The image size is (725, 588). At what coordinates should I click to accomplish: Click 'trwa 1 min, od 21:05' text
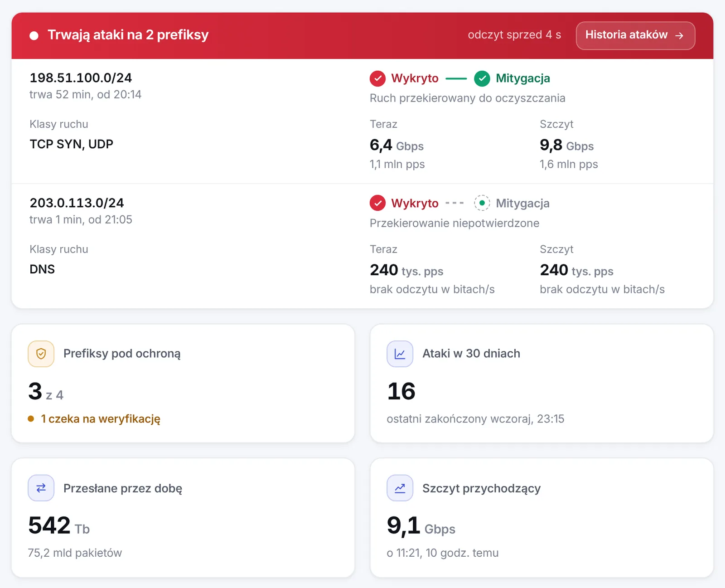point(81,219)
